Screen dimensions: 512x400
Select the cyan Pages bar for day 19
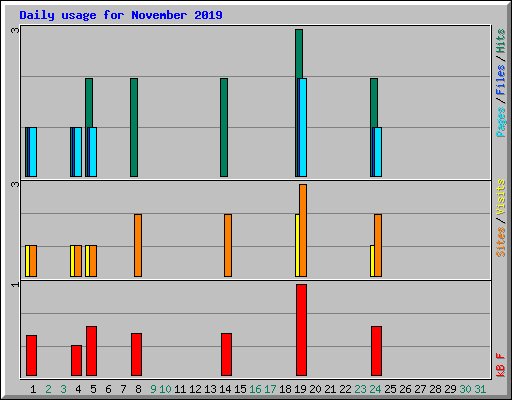click(x=303, y=127)
